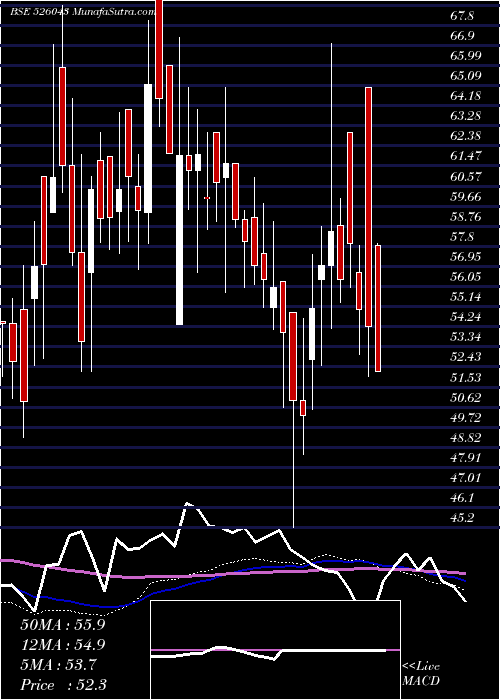Select the 46.1 axis label

pos(463,498)
